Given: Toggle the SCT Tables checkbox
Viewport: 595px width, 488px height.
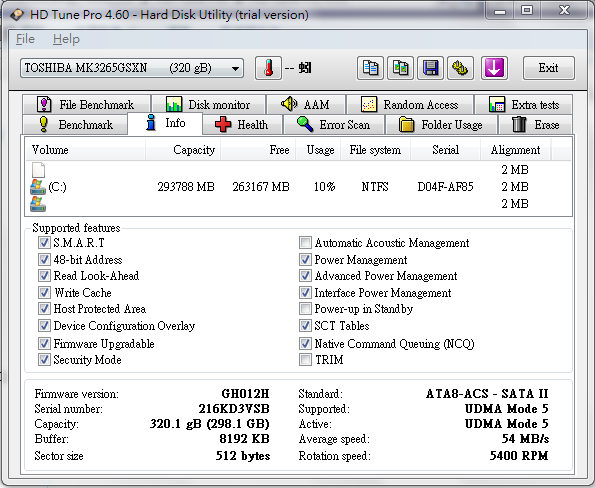Looking at the screenshot, I should 305,326.
